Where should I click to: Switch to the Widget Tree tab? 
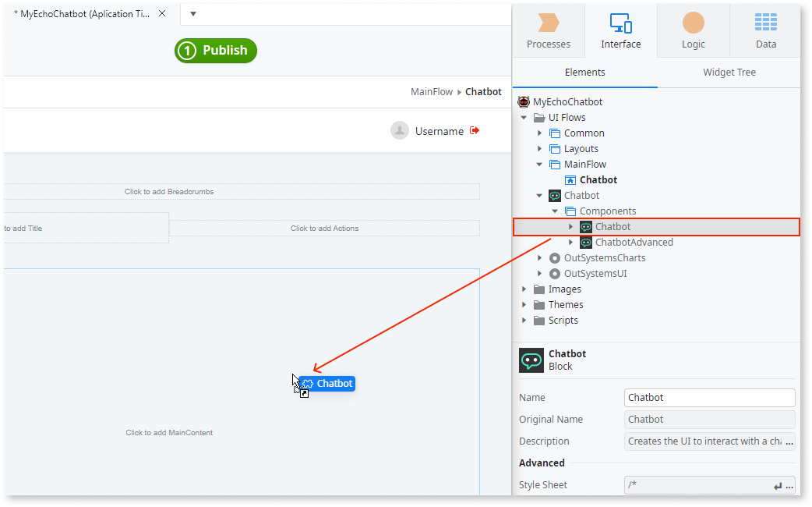point(729,72)
